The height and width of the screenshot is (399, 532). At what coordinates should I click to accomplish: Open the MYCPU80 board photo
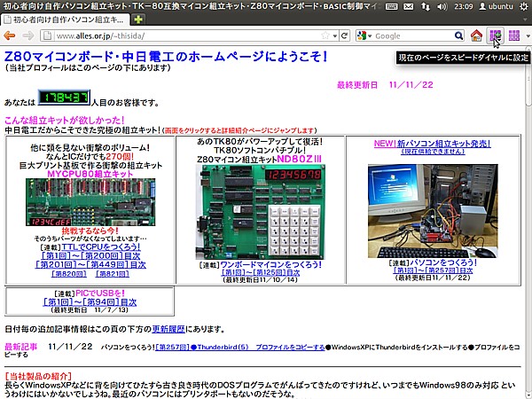(x=90, y=202)
